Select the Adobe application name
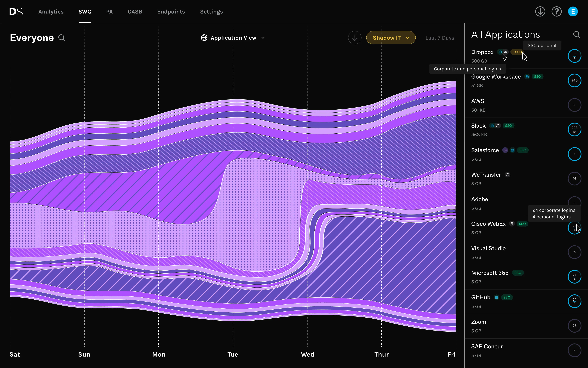 point(479,199)
